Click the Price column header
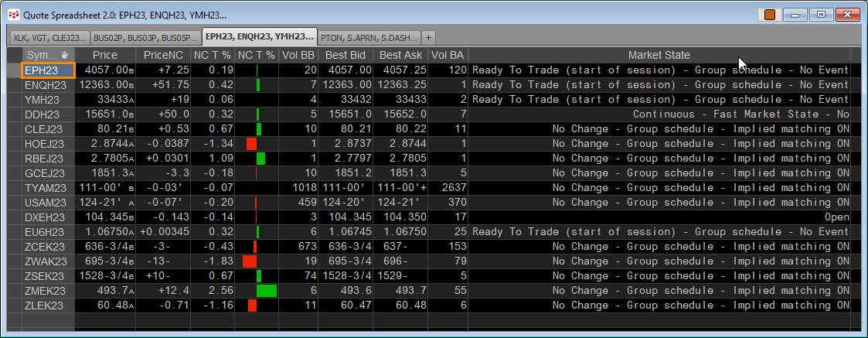 coord(105,55)
